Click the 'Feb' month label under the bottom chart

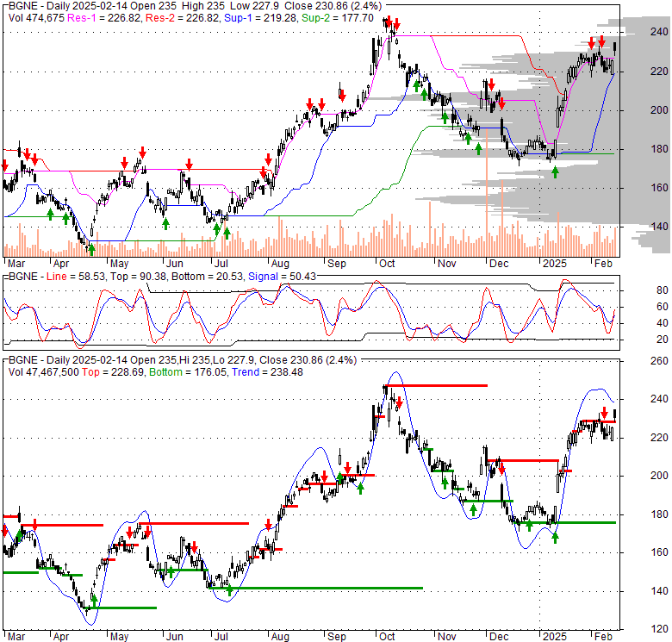(x=603, y=637)
